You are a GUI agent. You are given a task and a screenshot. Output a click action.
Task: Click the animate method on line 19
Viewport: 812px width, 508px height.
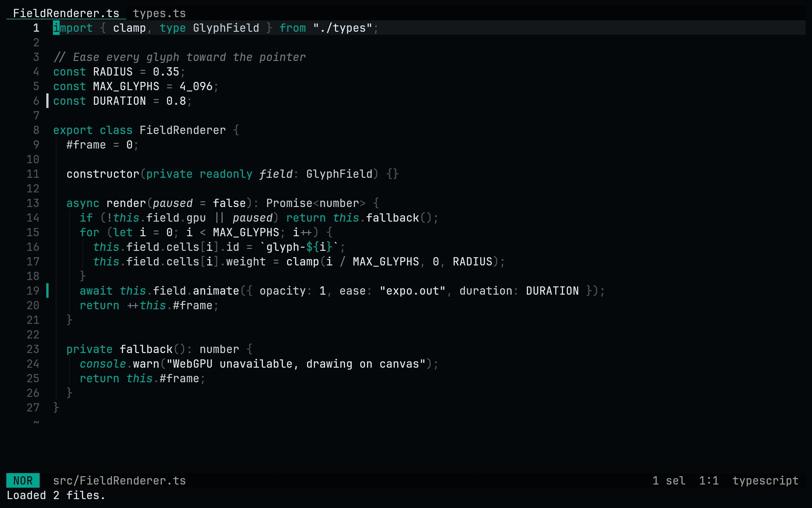click(x=216, y=291)
